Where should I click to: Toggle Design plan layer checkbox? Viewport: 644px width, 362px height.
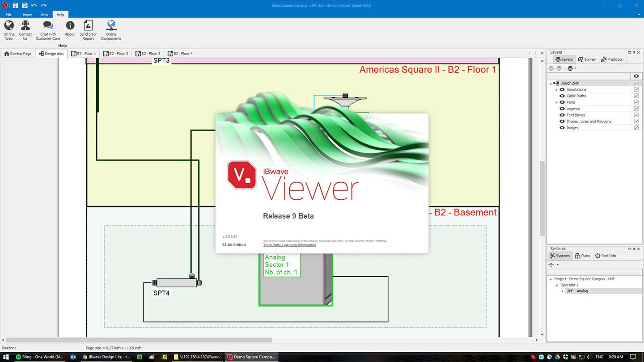point(636,83)
